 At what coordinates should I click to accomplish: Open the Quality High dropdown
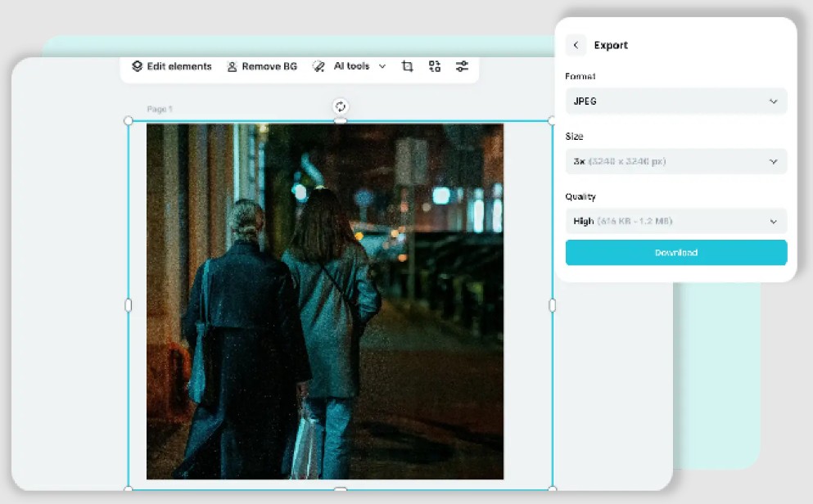tap(675, 221)
